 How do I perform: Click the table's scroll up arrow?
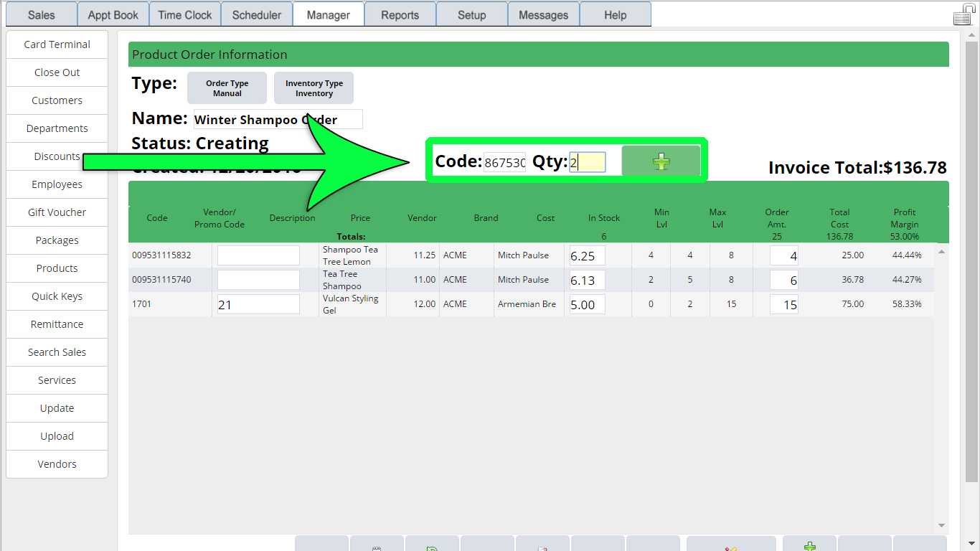941,251
